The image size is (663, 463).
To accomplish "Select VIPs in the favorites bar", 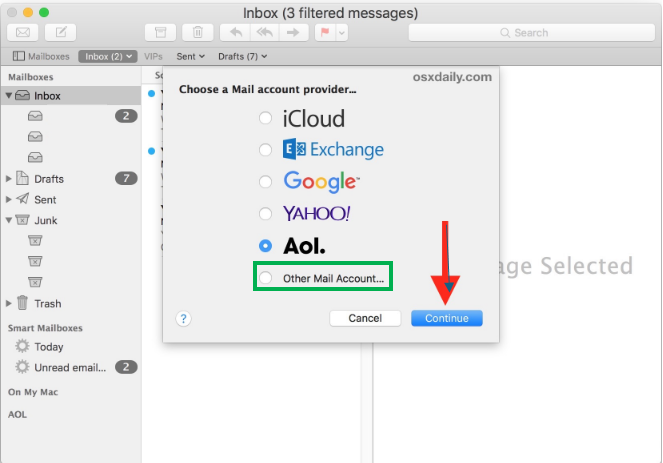I will [153, 56].
